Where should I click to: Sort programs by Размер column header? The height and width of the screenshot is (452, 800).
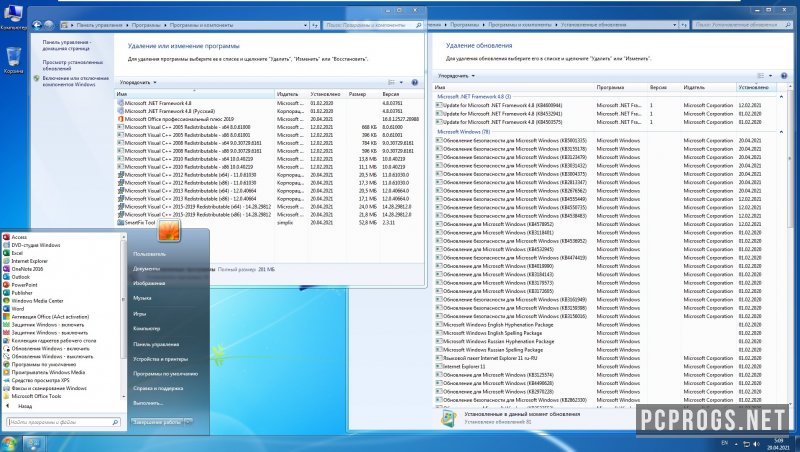(363, 94)
